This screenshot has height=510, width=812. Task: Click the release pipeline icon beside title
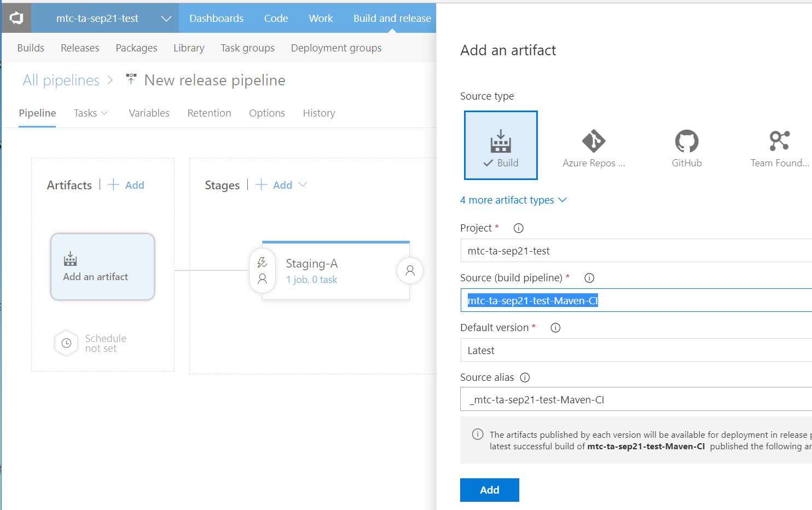(x=131, y=79)
